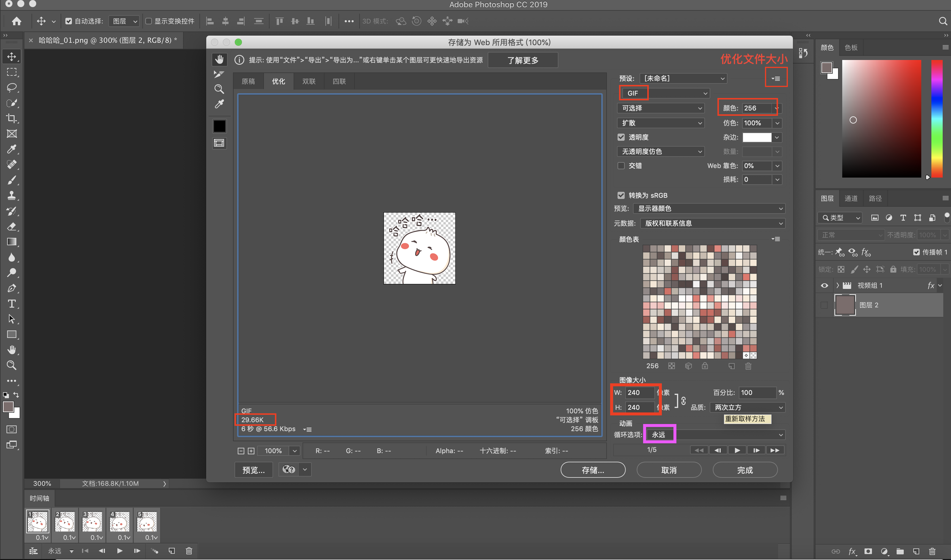Toggle the 转换为 sRGB checkbox
951x560 pixels.
621,195
